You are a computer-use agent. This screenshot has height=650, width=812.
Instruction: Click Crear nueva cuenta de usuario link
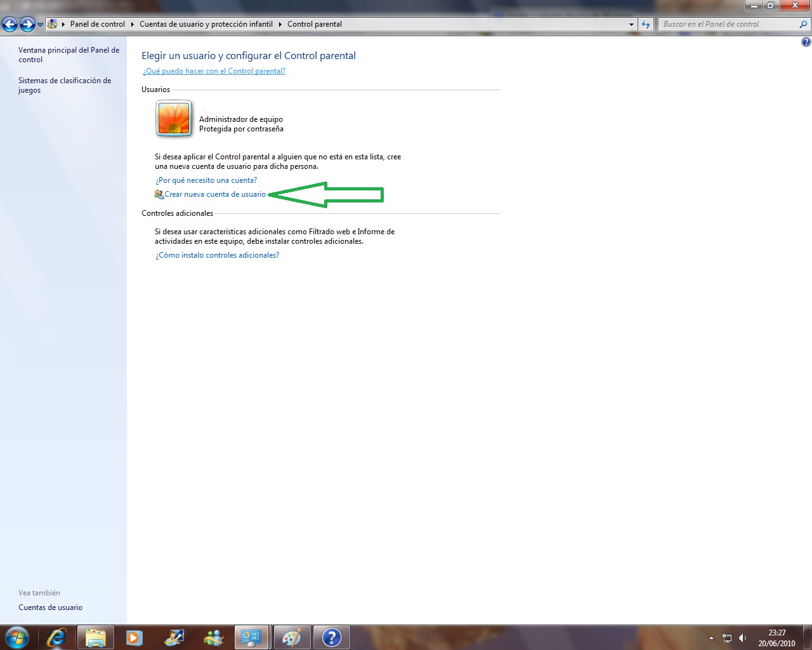[214, 194]
